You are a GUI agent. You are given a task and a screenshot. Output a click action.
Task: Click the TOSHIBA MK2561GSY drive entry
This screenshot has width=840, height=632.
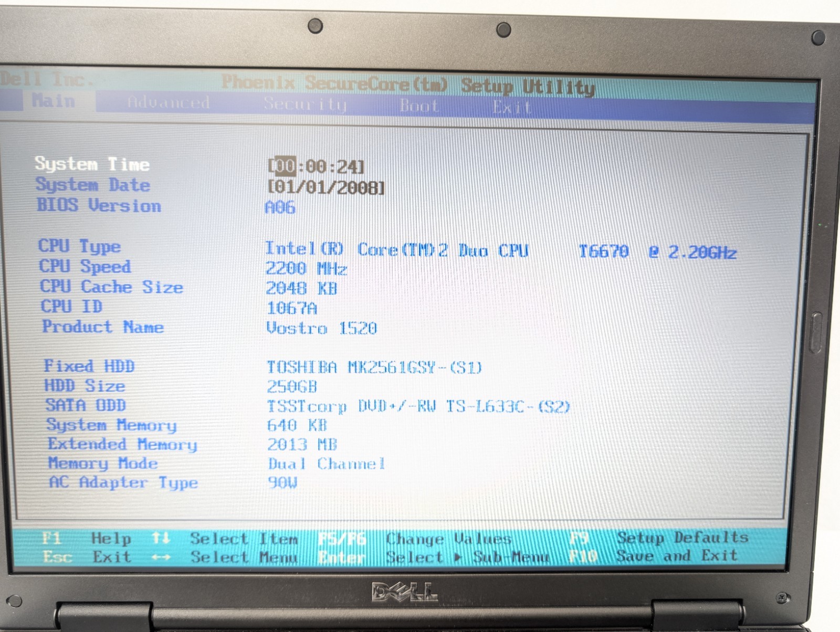pyautogui.click(x=374, y=367)
